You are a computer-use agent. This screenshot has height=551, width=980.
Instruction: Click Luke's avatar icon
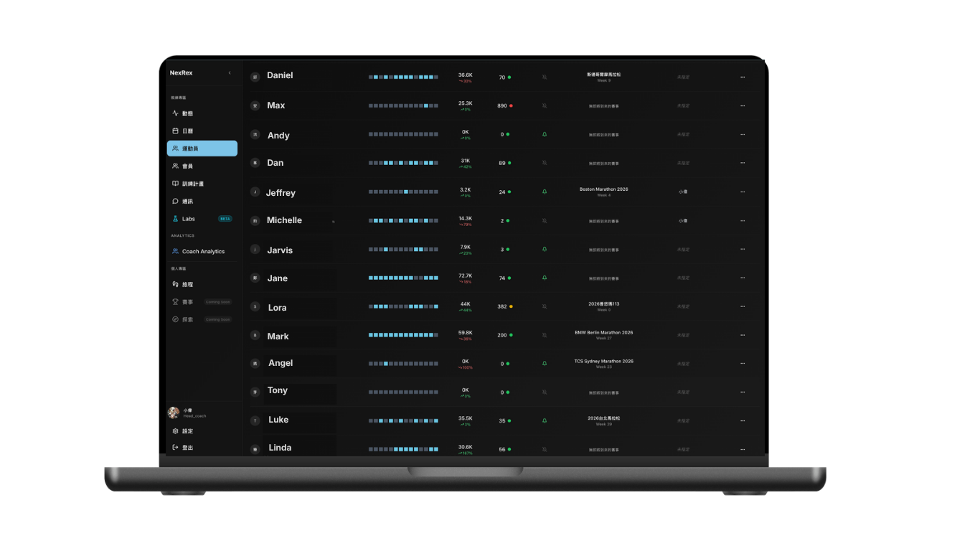point(255,420)
